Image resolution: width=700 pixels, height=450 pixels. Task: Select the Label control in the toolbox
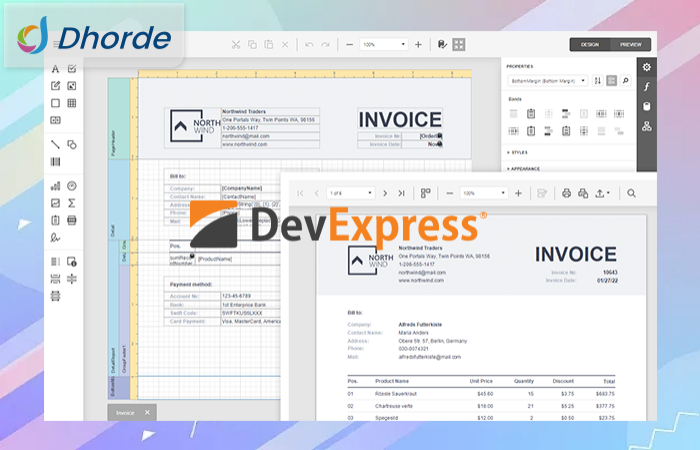coord(55,69)
